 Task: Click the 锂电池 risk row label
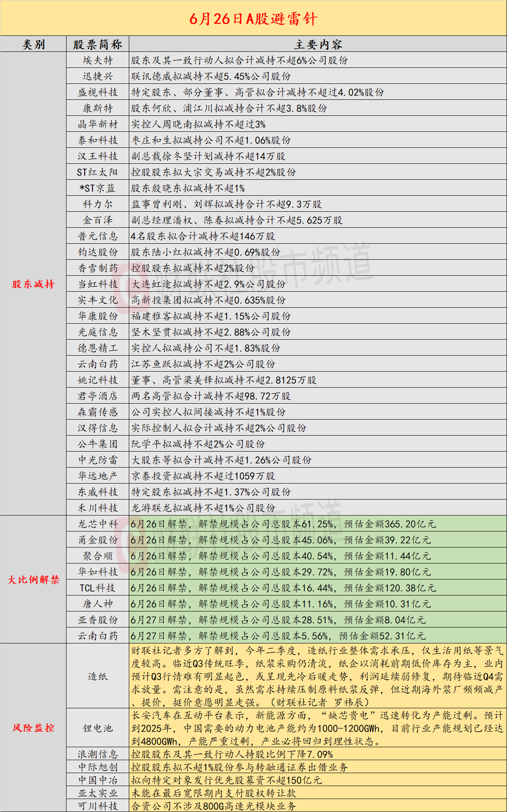98,728
